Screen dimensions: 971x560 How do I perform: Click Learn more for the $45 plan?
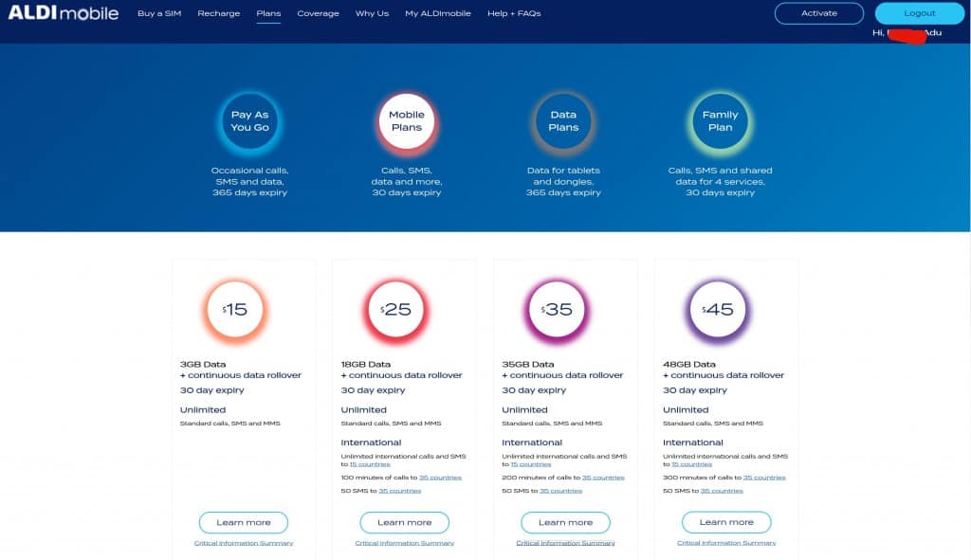coord(726,522)
